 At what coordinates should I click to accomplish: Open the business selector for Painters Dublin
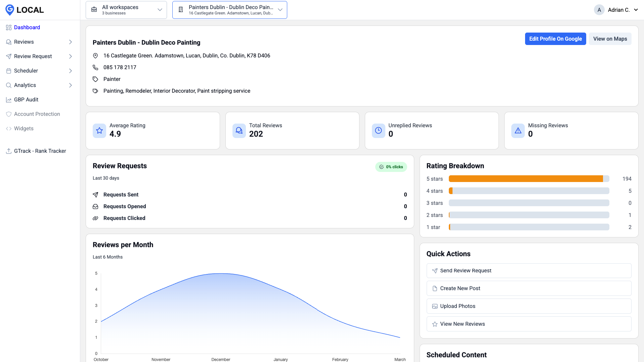[x=229, y=10]
